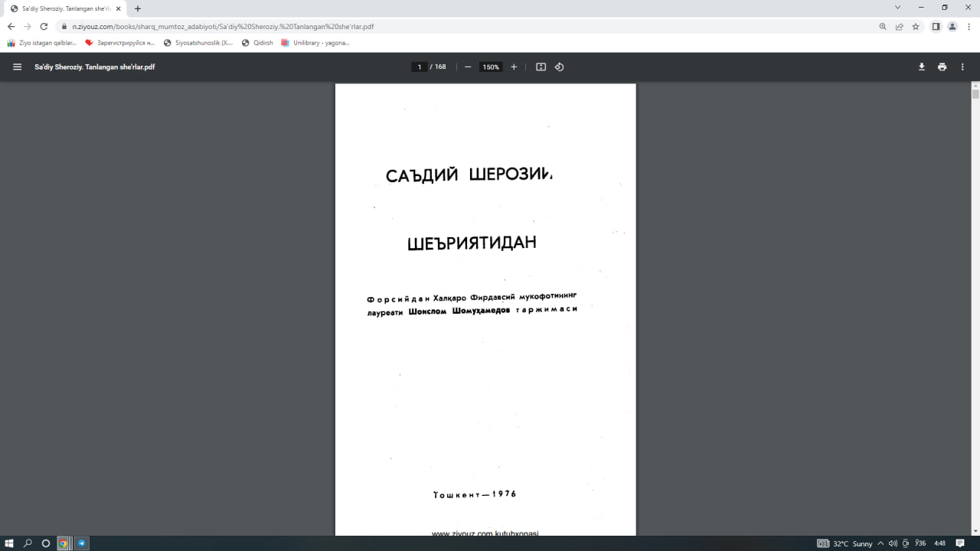Open a new browser tab
The height and width of the screenshot is (551, 980).
point(136,9)
